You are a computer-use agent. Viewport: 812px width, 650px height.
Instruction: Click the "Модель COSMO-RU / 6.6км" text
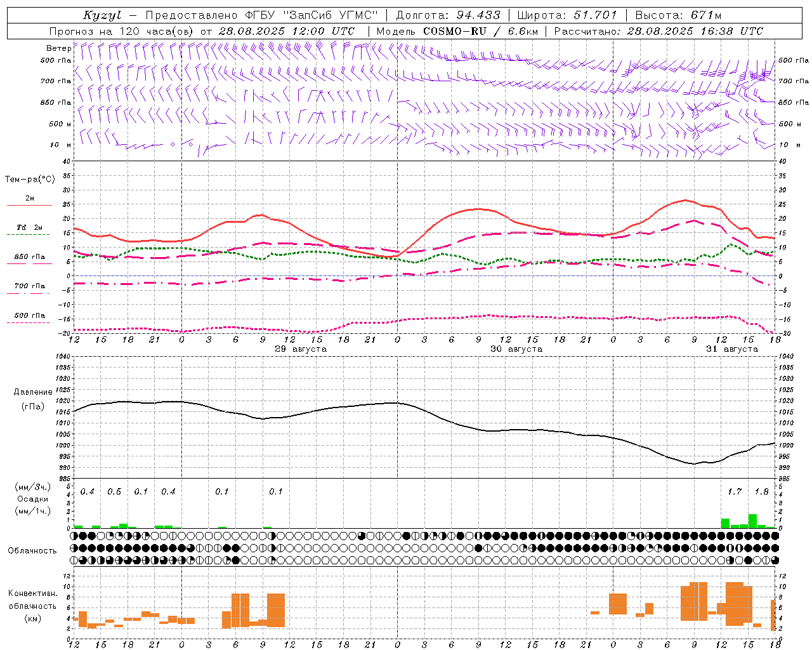(457, 31)
